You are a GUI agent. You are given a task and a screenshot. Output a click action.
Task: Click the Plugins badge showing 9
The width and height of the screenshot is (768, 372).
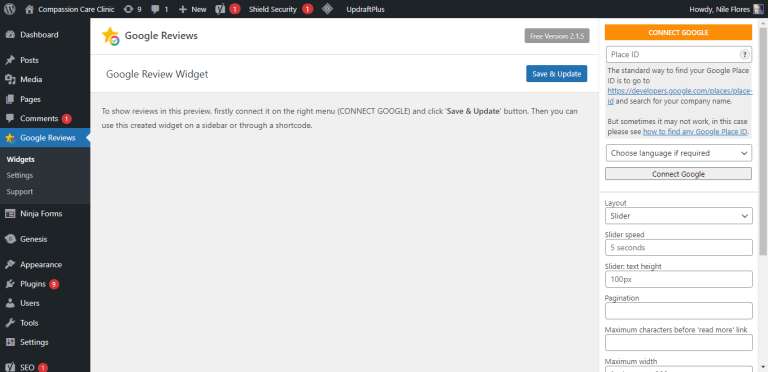(54, 284)
